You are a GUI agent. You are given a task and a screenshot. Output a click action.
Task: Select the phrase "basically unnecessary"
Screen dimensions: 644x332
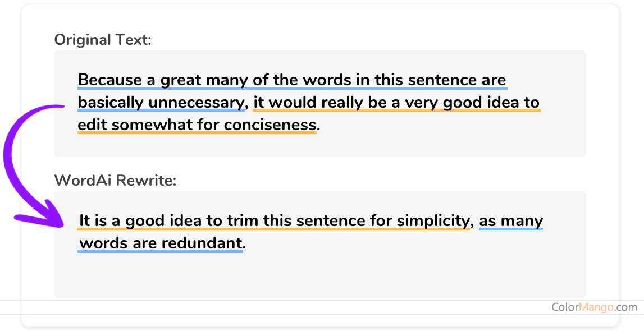(x=162, y=103)
